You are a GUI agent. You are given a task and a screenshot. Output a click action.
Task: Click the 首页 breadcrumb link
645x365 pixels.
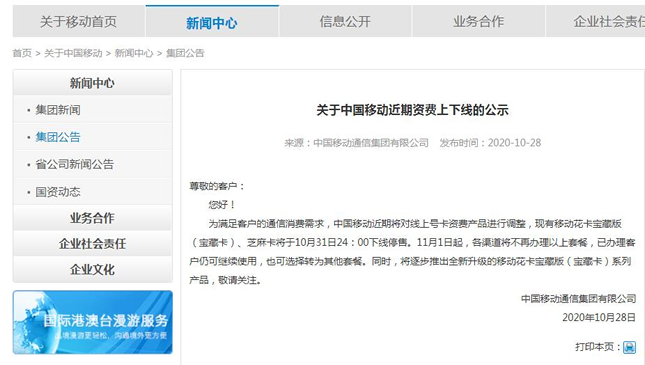point(22,53)
